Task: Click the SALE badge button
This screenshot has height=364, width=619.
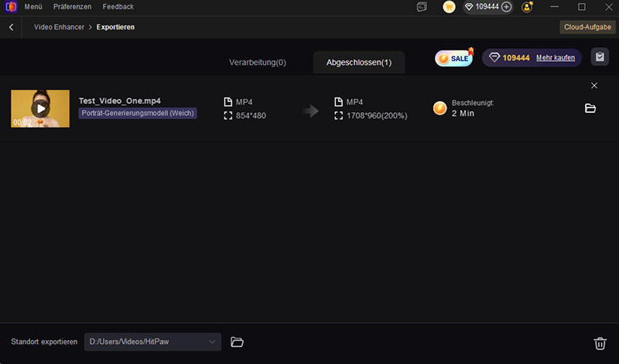Action: tap(453, 58)
